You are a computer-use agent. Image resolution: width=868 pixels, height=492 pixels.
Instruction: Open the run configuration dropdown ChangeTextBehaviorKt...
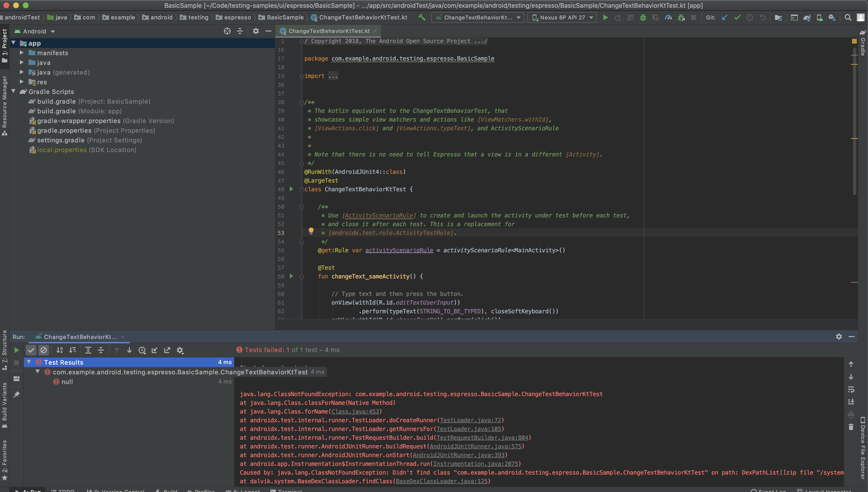478,18
